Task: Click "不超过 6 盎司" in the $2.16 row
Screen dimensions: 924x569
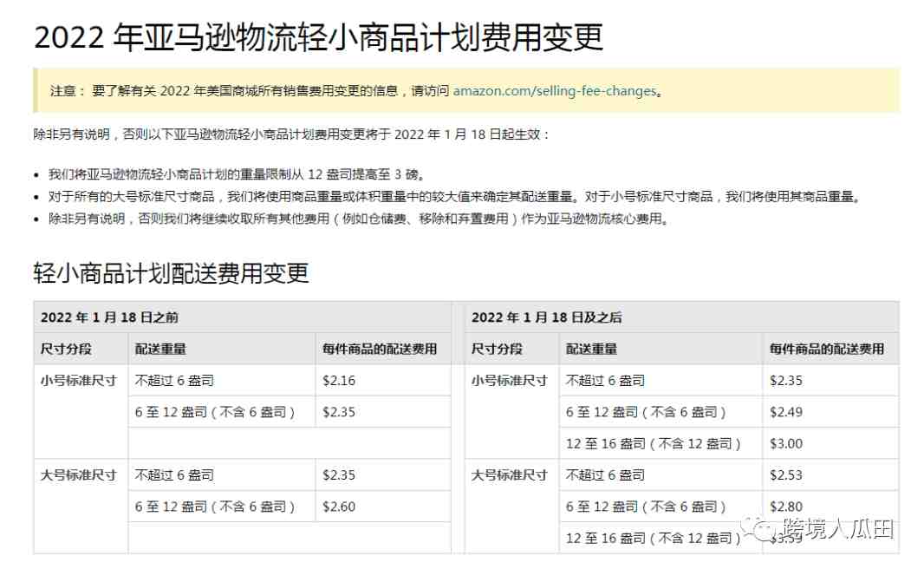Action: coord(174,381)
